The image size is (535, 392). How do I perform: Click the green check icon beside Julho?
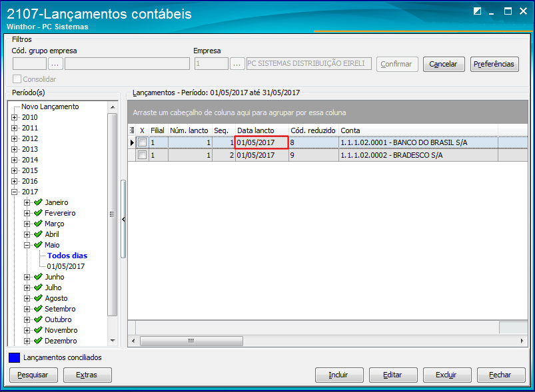click(38, 288)
